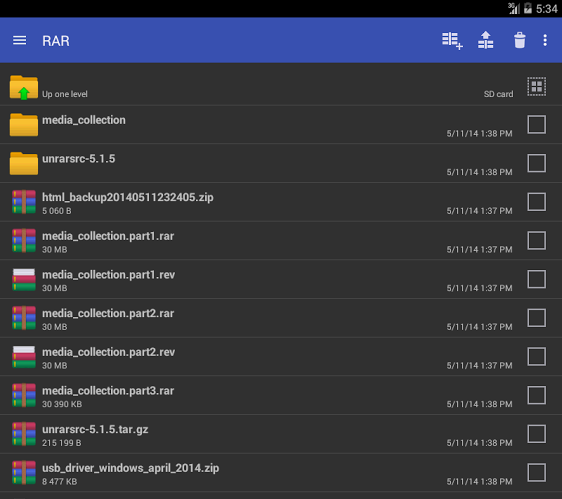Tap the html_backup zip archive icon
The image size is (562, 499).
click(24, 202)
